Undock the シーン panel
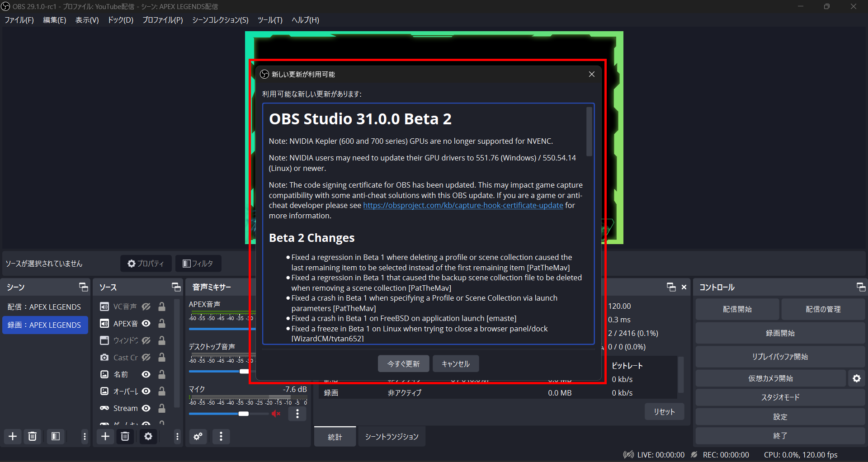868x462 pixels. coord(84,287)
